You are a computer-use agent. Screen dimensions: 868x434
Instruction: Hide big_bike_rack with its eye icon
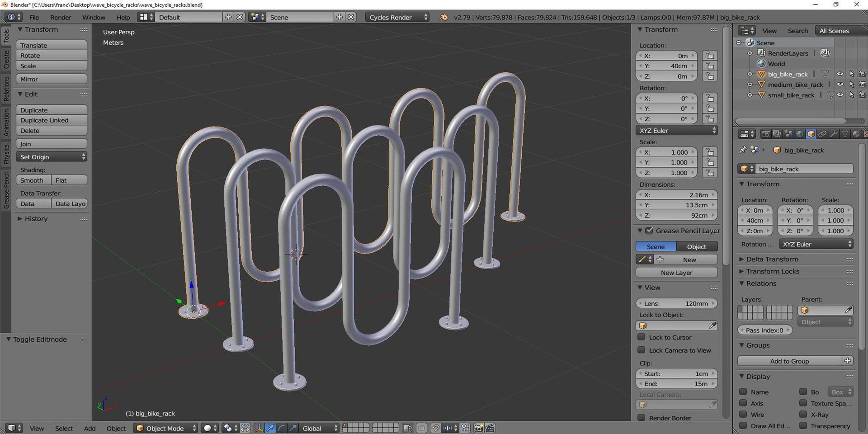point(840,74)
